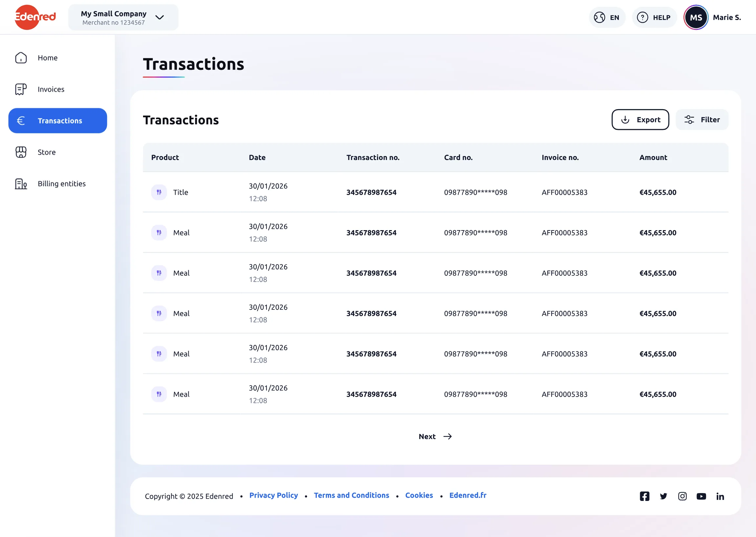Select Transactions in the sidebar
Screen dimensions: 756x537
[58, 121]
